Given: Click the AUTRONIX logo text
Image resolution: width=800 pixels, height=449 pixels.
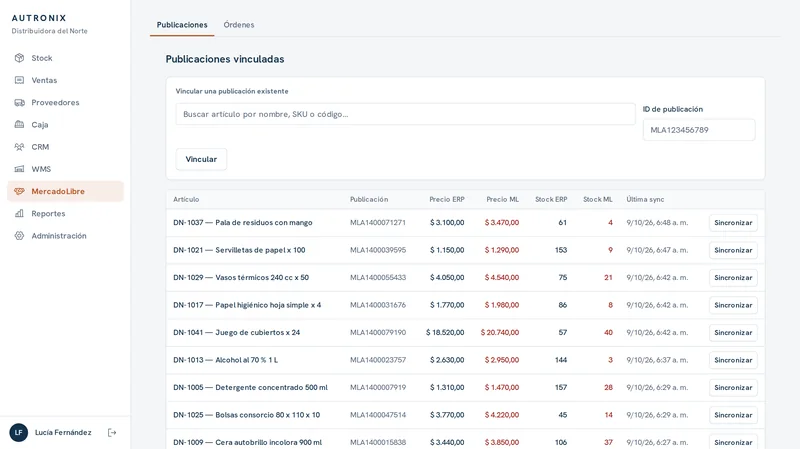Looking at the screenshot, I should point(39,18).
